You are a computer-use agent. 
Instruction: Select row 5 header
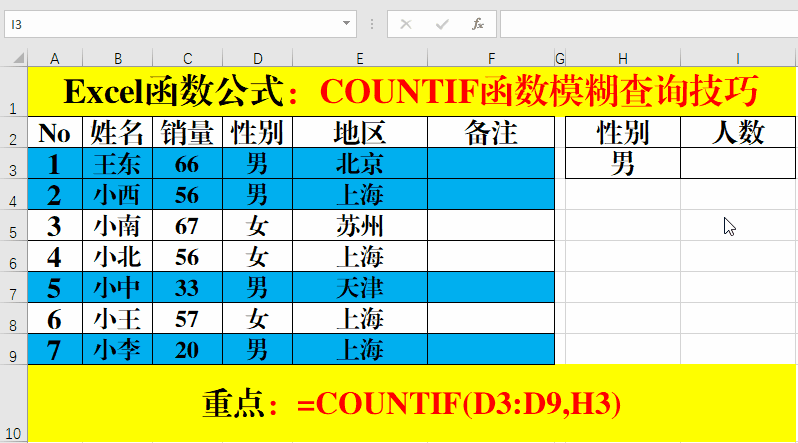click(14, 226)
